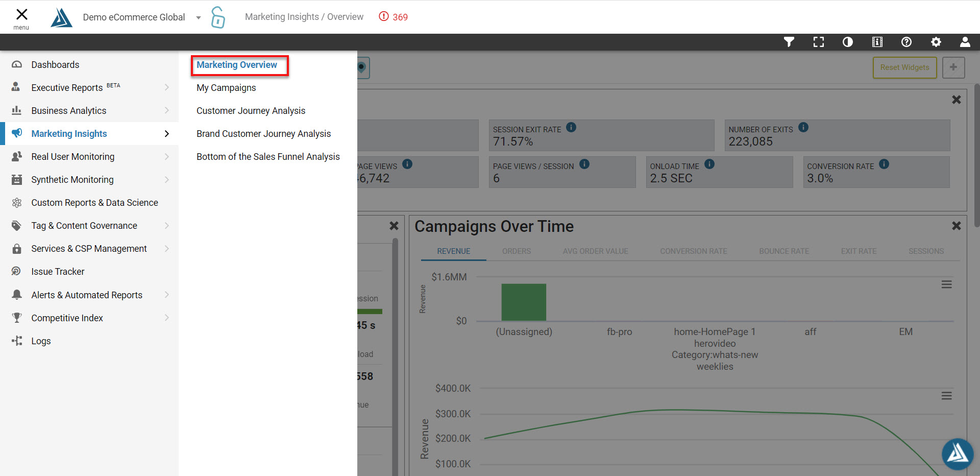Image resolution: width=980 pixels, height=476 pixels.
Task: Click the Number of Exits info icon
Action: (x=803, y=128)
